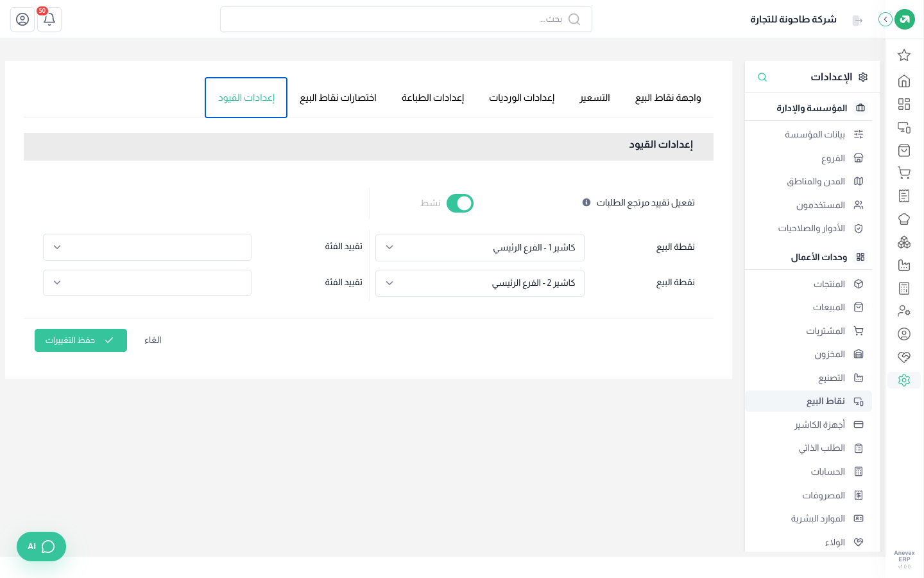Click شركة طاحونة للتجارة company name

[x=794, y=19]
